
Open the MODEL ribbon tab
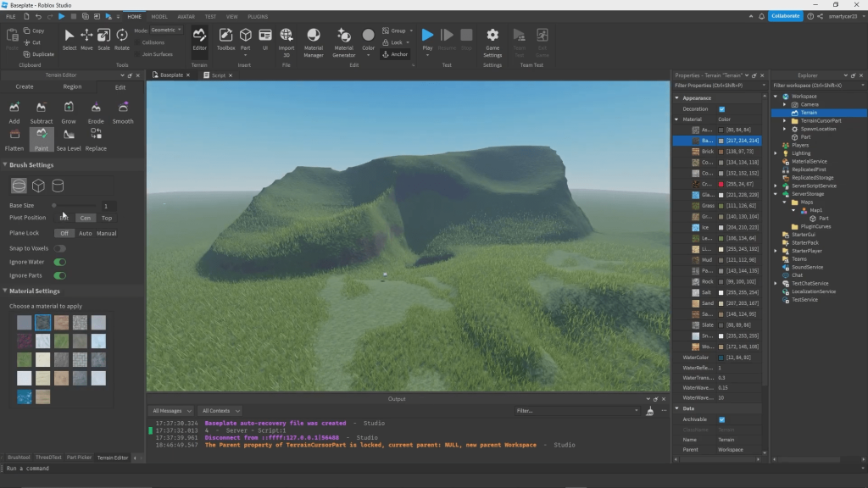(x=159, y=17)
